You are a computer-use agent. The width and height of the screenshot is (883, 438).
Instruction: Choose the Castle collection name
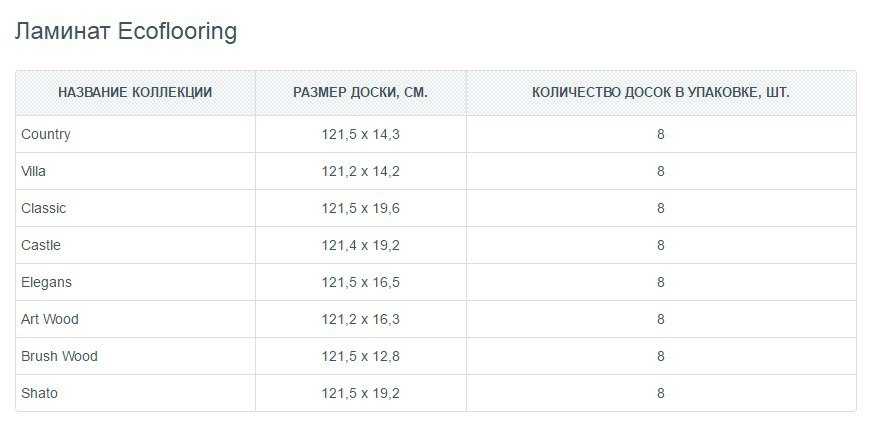[x=41, y=245]
